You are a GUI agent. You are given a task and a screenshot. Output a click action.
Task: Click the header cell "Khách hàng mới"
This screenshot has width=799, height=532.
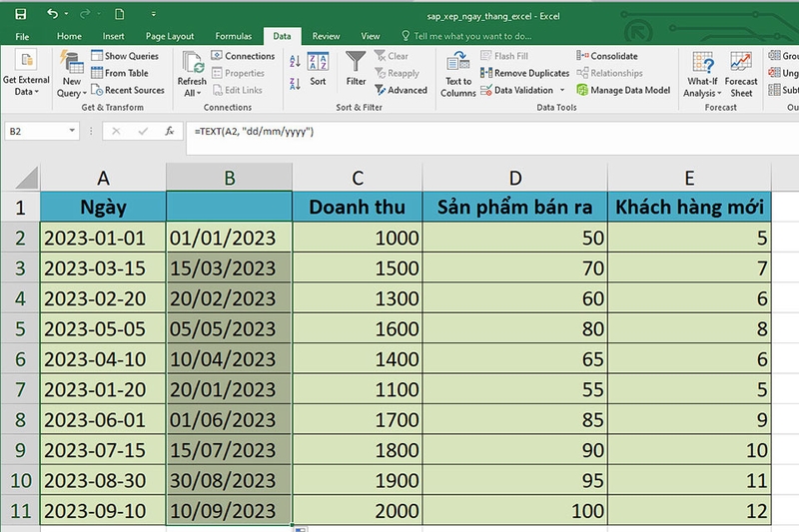tap(689, 208)
